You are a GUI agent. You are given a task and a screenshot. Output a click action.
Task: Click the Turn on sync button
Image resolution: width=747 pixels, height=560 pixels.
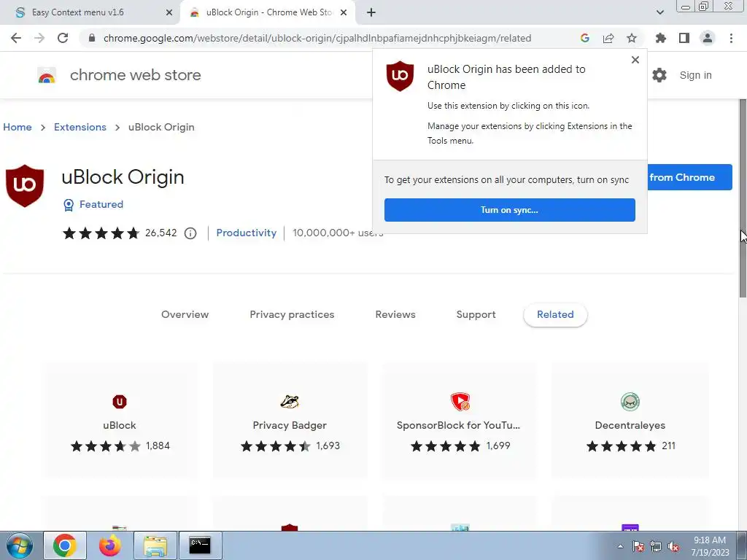[x=510, y=210]
